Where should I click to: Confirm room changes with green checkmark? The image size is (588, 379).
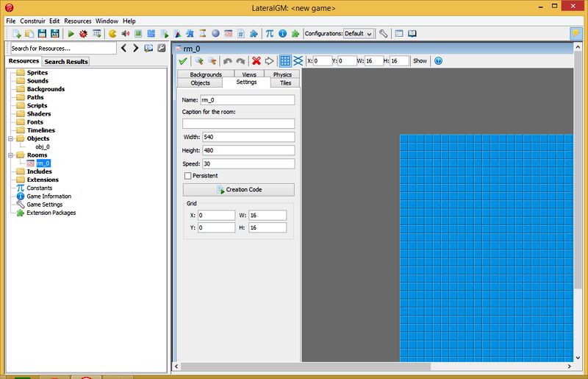[183, 61]
